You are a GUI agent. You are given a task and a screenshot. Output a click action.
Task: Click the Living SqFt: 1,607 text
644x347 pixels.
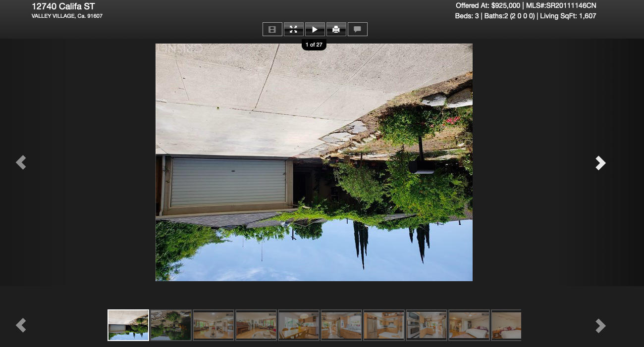(x=568, y=16)
